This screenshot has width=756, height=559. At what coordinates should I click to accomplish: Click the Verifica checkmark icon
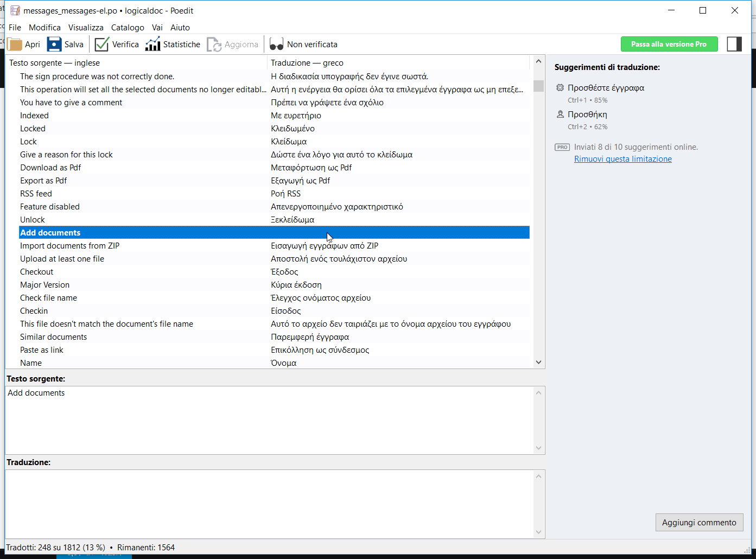coord(101,45)
